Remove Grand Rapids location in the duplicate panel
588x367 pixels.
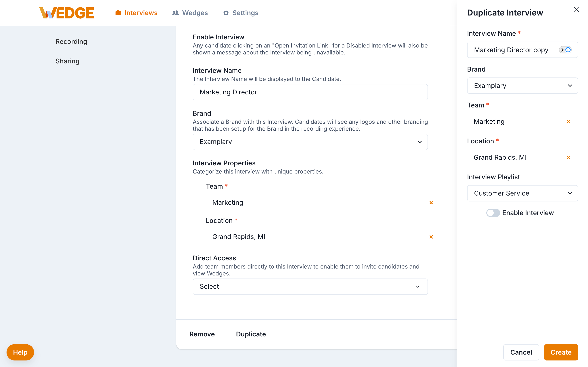coord(568,157)
